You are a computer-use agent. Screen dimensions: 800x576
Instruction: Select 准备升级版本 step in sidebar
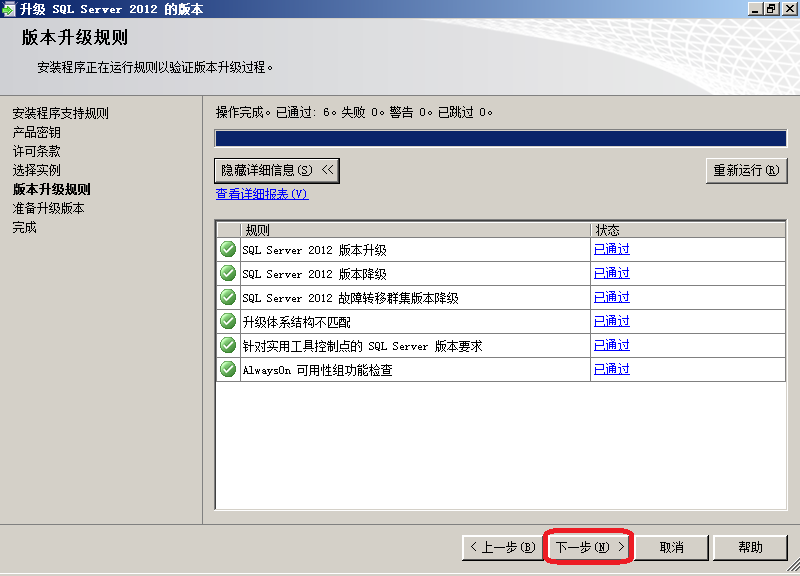click(x=48, y=208)
